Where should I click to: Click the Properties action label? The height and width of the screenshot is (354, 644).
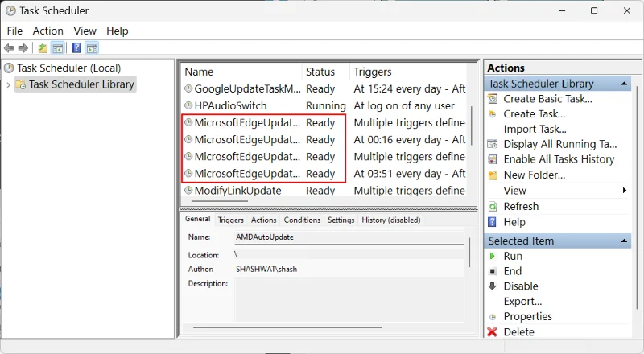point(528,317)
